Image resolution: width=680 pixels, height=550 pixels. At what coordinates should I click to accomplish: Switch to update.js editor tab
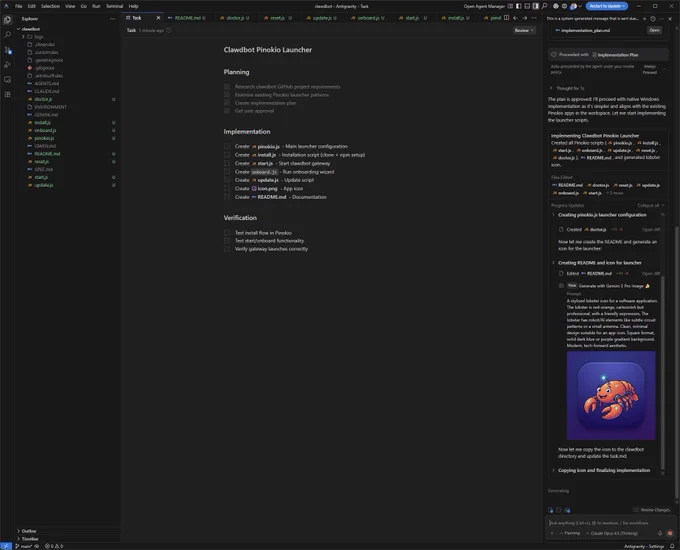[x=321, y=18]
